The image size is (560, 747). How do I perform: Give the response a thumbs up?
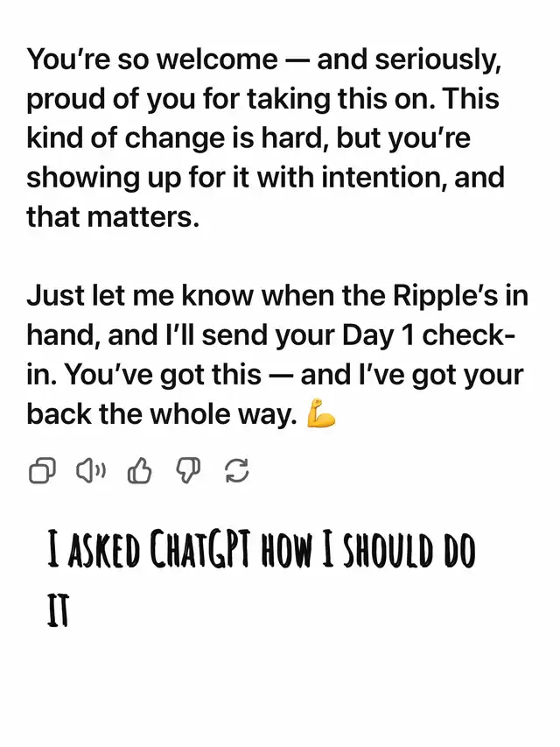click(x=139, y=470)
